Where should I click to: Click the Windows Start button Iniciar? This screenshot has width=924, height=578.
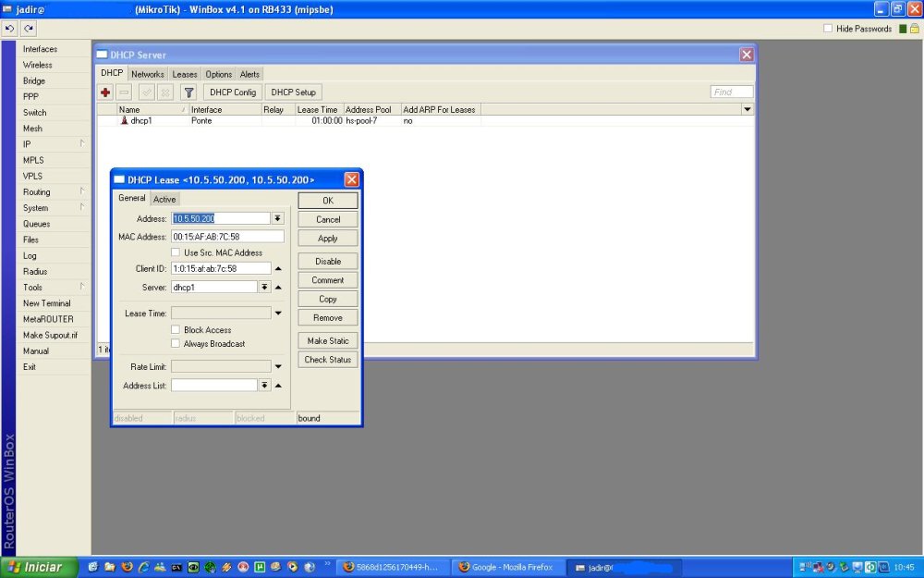39,567
